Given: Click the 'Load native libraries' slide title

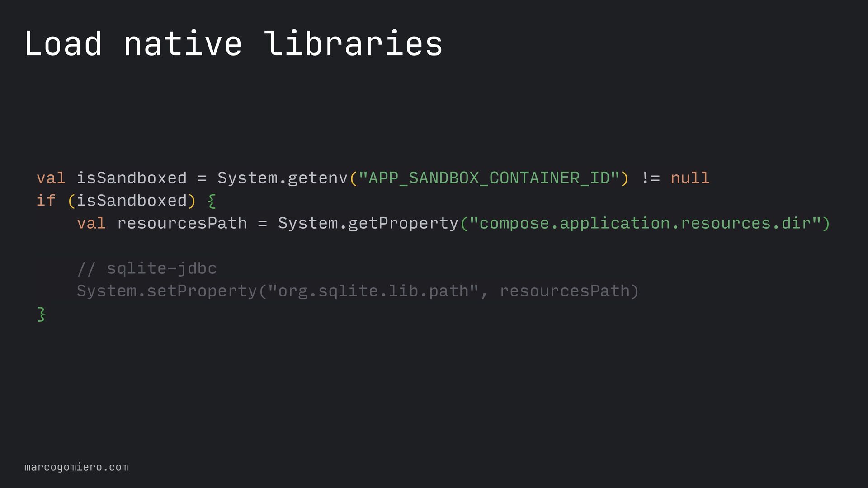Looking at the screenshot, I should [x=233, y=43].
